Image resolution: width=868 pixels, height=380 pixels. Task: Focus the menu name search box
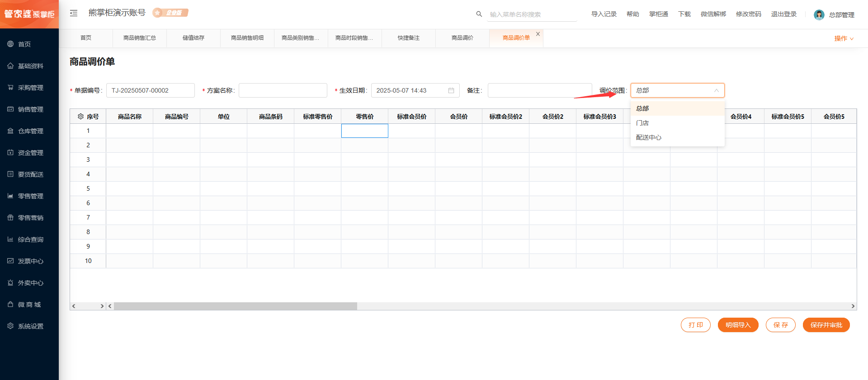532,14
